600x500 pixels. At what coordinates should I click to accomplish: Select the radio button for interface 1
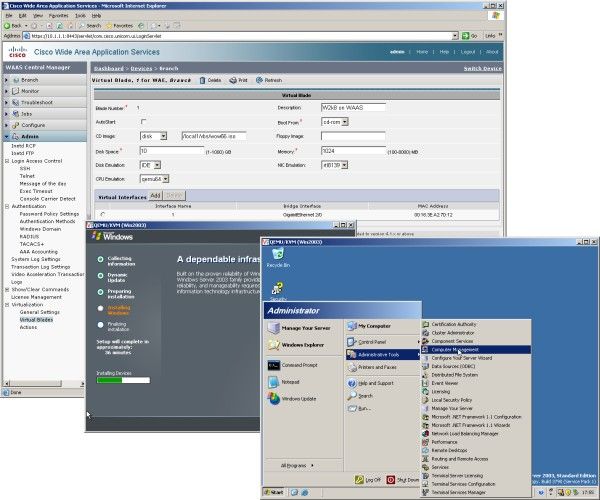click(x=103, y=215)
